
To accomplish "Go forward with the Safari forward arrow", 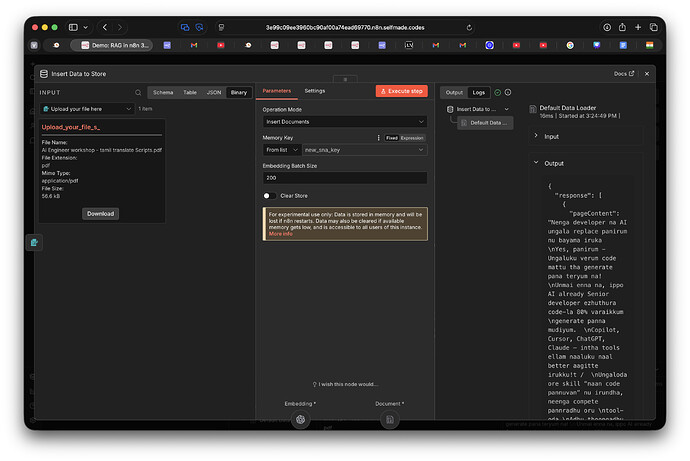I will (120, 27).
